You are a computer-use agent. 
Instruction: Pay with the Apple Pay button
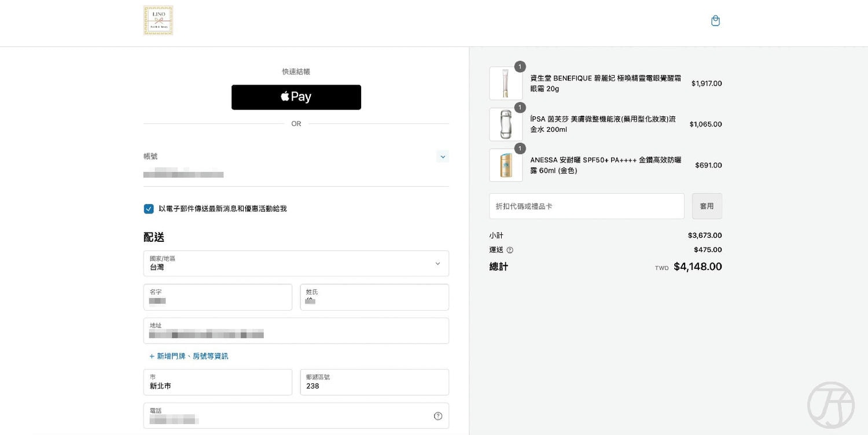click(296, 97)
